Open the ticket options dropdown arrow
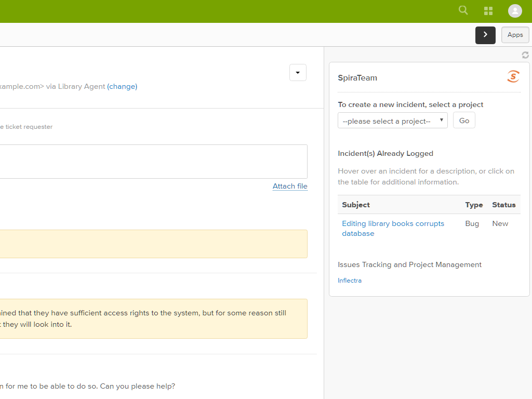The image size is (532, 399). (x=298, y=73)
